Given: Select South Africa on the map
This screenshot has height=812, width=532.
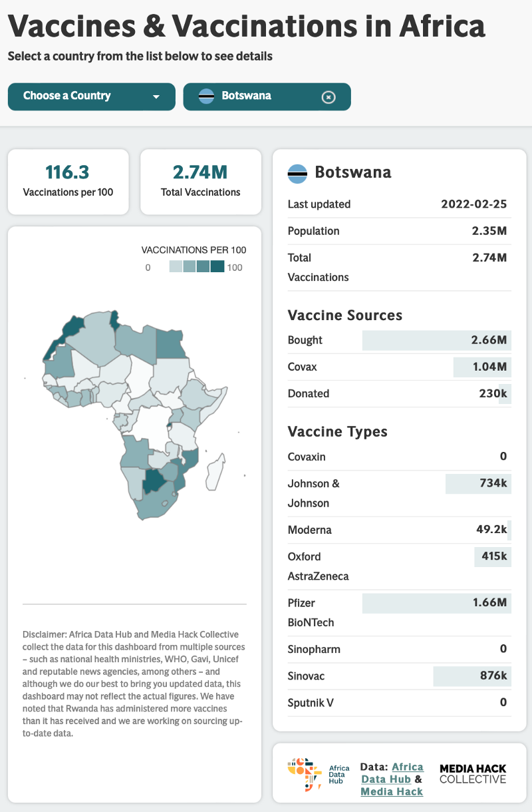Looking at the screenshot, I should 155,506.
